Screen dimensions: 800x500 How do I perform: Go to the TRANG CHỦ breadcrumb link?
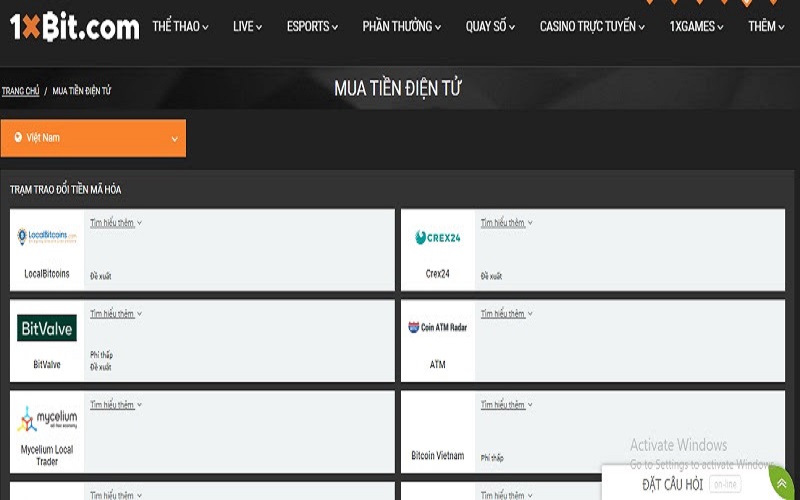pos(20,91)
